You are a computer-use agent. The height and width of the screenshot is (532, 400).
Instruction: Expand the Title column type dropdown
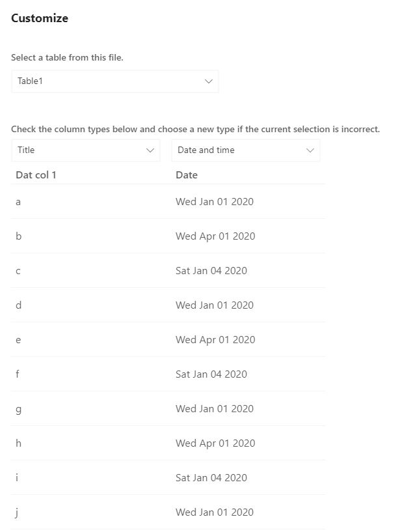tap(86, 150)
